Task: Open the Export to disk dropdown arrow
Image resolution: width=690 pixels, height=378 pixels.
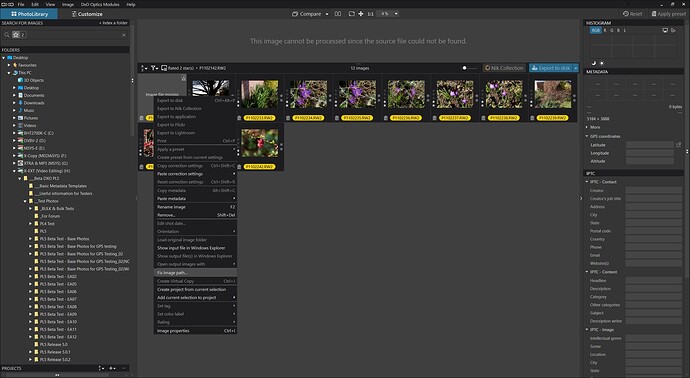Action: [x=576, y=68]
